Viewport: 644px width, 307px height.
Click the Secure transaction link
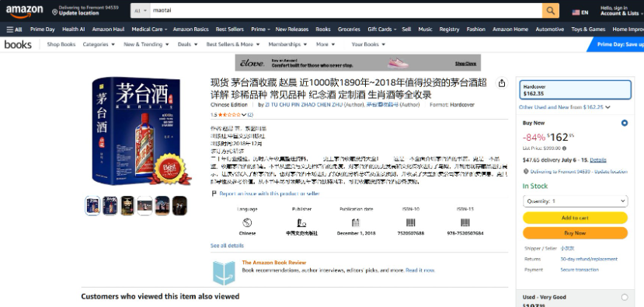click(580, 270)
